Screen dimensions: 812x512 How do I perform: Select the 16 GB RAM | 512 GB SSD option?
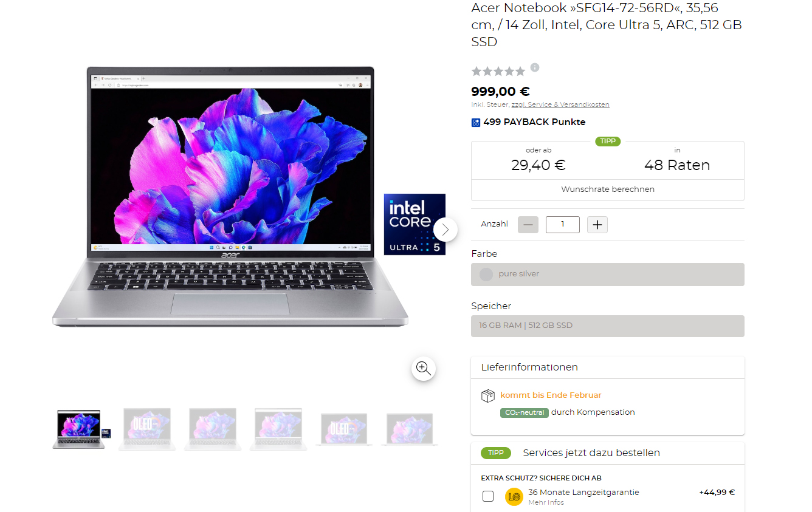pos(608,326)
